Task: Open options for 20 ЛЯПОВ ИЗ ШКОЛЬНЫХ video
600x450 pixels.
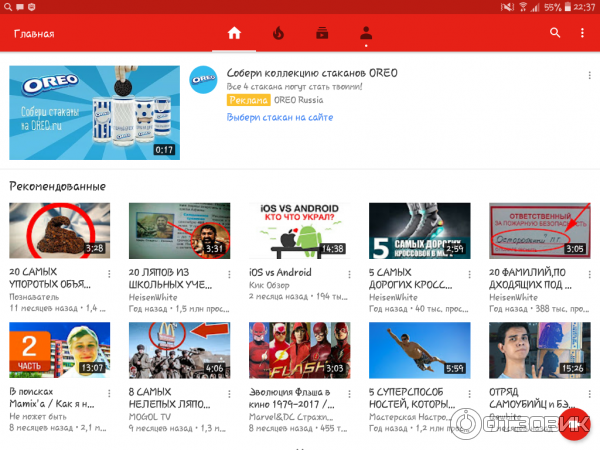Action: click(229, 273)
